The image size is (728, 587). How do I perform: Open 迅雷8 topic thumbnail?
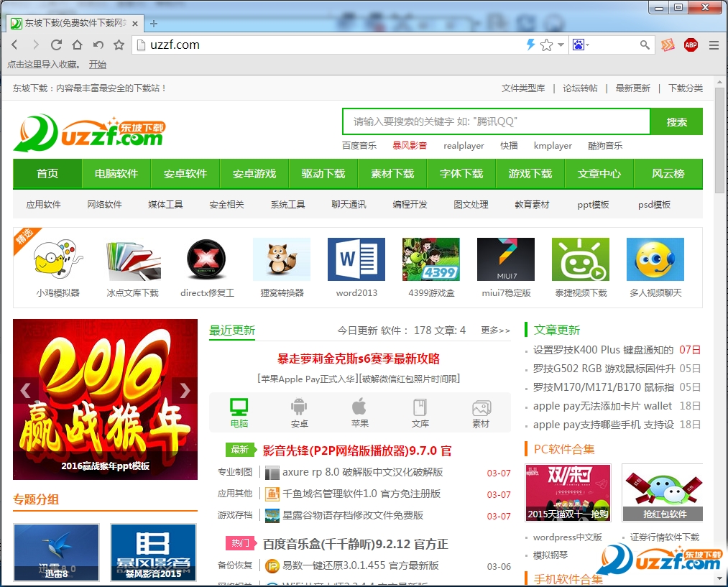tap(56, 553)
